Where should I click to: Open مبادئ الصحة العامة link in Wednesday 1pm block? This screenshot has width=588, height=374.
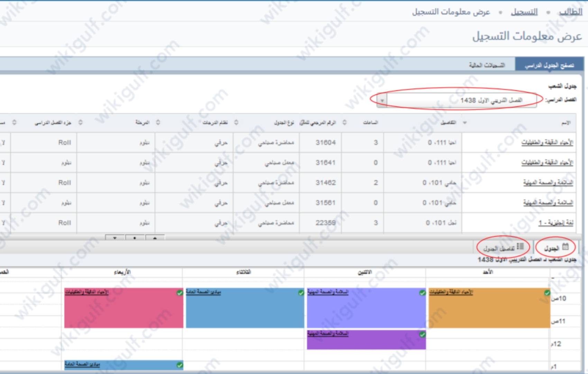pos(82,364)
